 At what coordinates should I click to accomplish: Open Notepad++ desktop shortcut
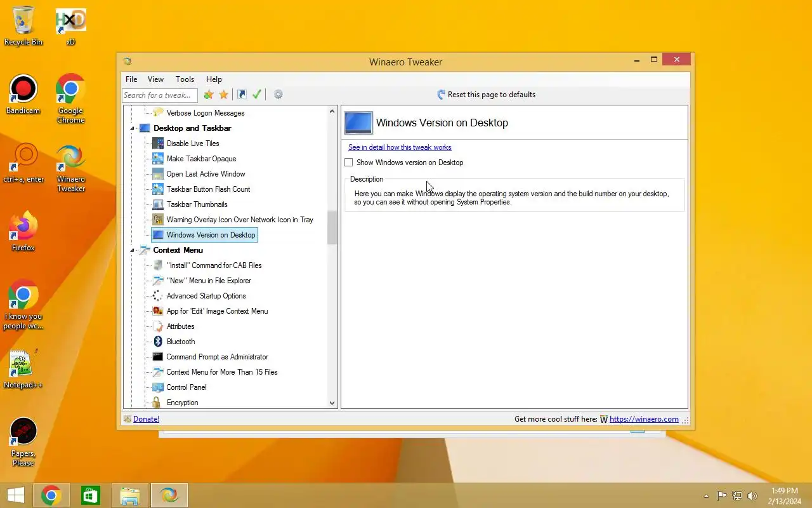pos(23,370)
